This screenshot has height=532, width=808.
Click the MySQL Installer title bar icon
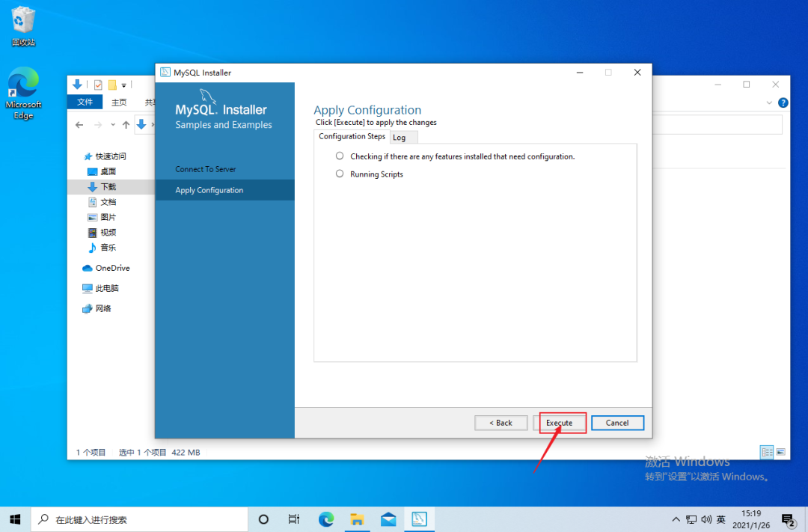pyautogui.click(x=165, y=72)
